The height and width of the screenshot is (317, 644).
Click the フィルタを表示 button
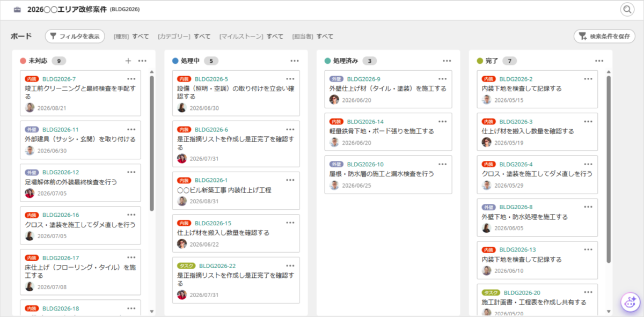pos(75,36)
